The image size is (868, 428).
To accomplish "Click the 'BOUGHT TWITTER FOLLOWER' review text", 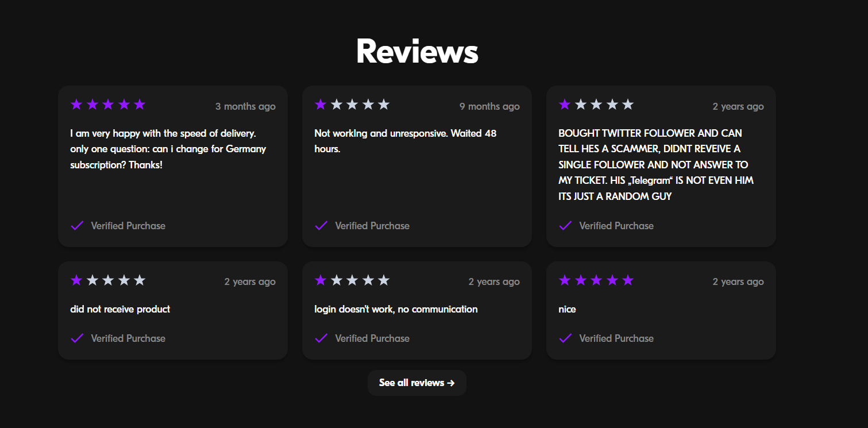I will (x=656, y=164).
